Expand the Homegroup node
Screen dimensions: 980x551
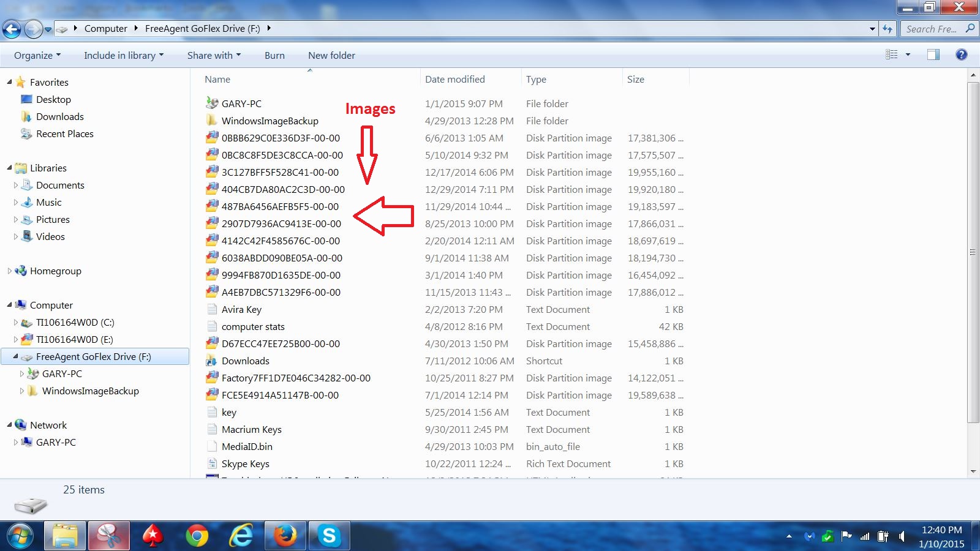(x=9, y=271)
